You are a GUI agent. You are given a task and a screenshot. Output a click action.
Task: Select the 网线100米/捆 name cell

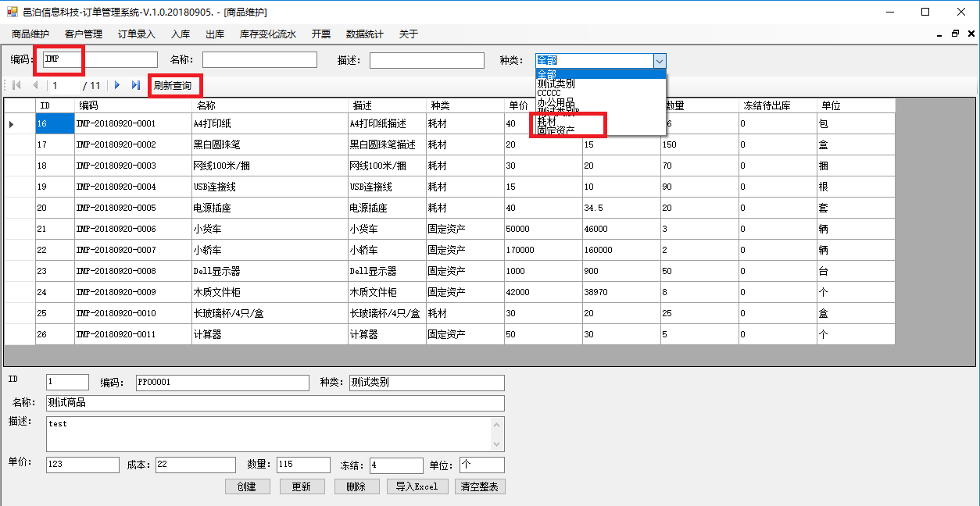coord(270,166)
